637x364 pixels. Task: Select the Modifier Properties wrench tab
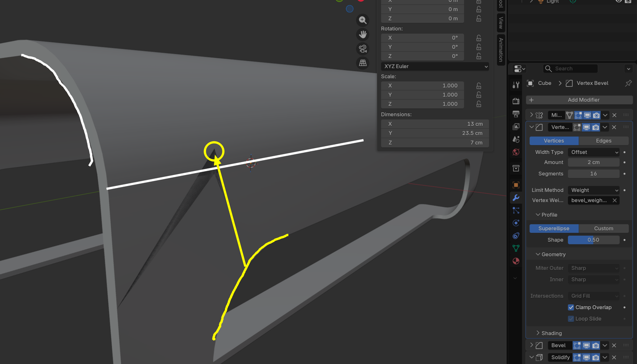point(516,197)
